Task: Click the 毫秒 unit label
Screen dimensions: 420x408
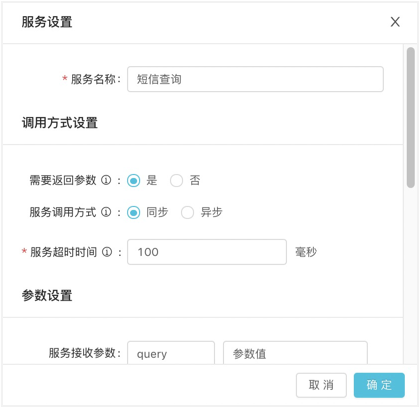Action: click(x=306, y=252)
